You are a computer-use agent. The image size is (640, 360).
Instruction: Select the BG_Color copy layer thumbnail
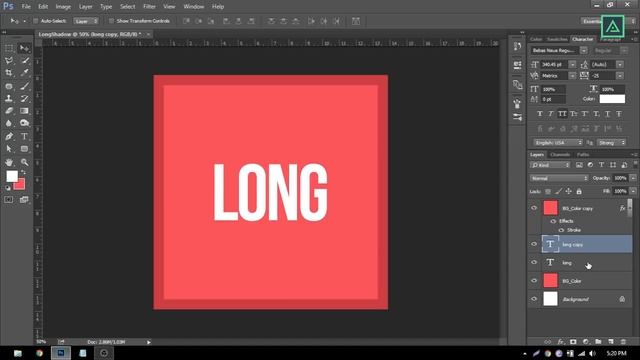pos(550,208)
